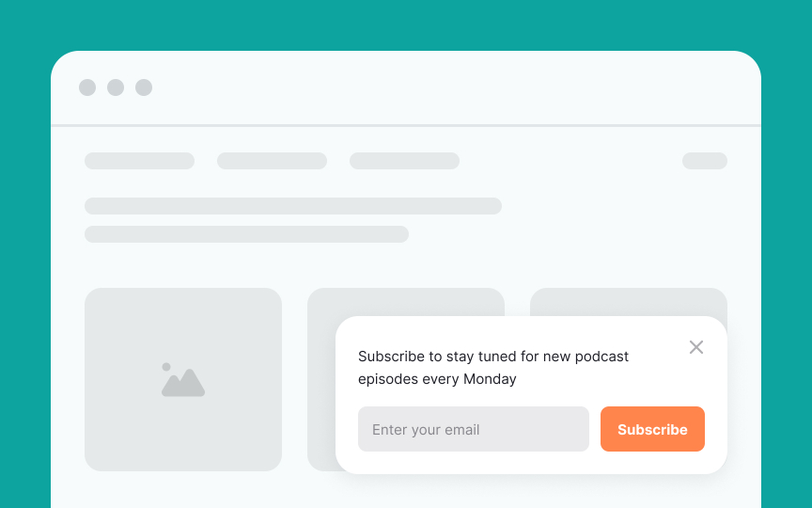Screen dimensions: 812x508
Task: Click the middle gray window dot
Action: pos(116,87)
